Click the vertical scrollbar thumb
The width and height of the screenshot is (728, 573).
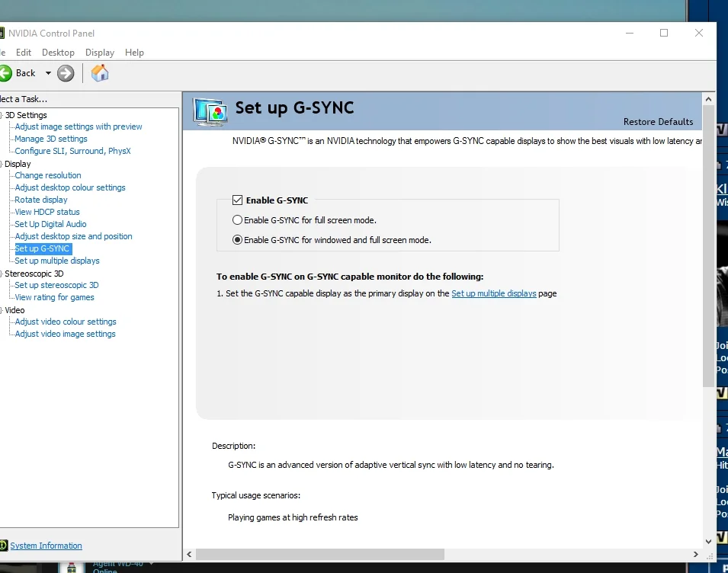pyautogui.click(x=708, y=246)
